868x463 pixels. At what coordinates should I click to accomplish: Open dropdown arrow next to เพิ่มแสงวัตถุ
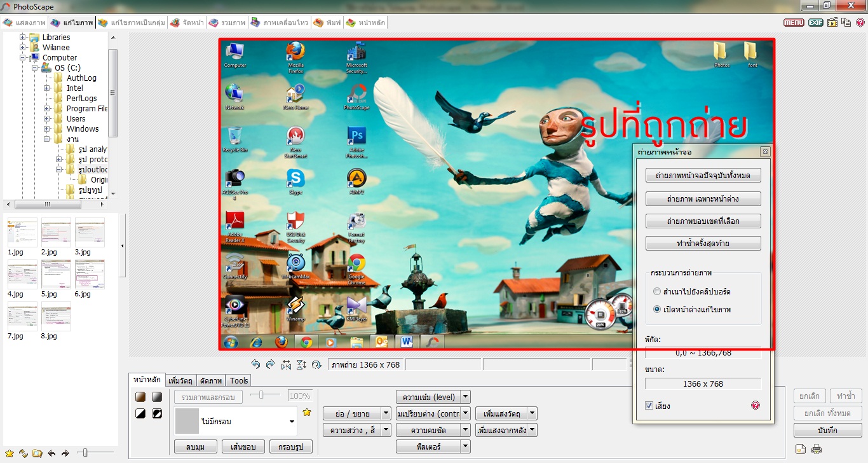pyautogui.click(x=532, y=413)
